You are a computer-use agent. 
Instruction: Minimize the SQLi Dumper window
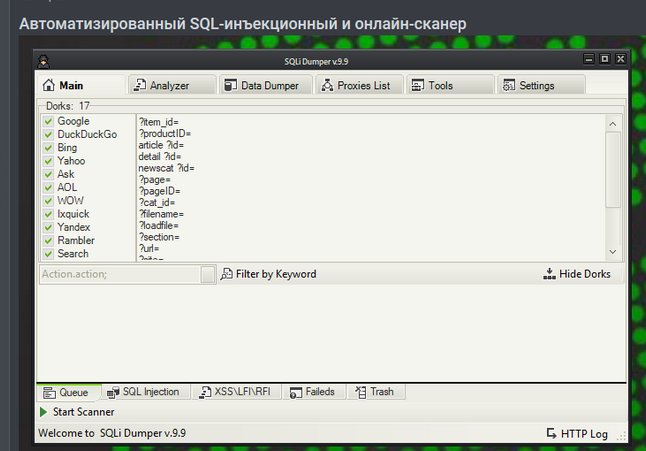(589, 59)
